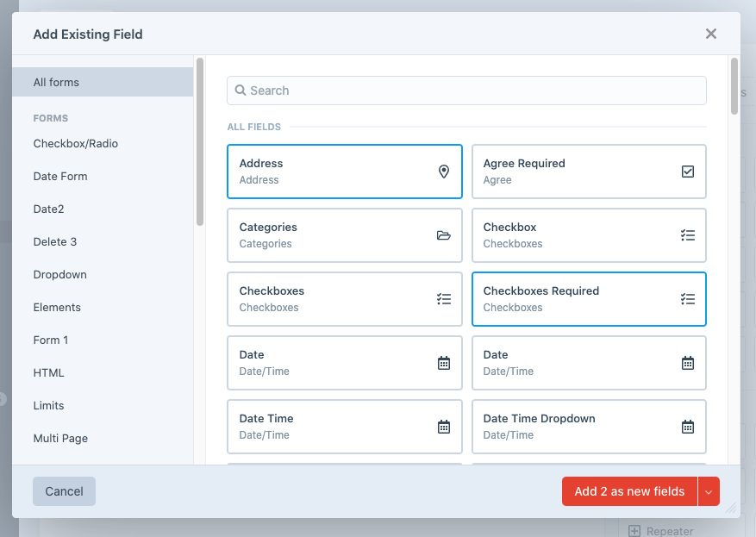Click the Cancel button
This screenshot has width=756, height=537.
[64, 491]
